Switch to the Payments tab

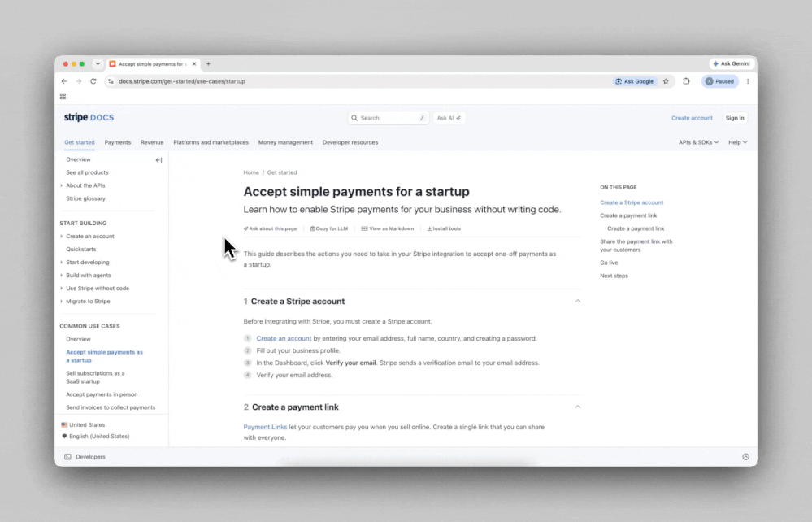[x=118, y=142]
